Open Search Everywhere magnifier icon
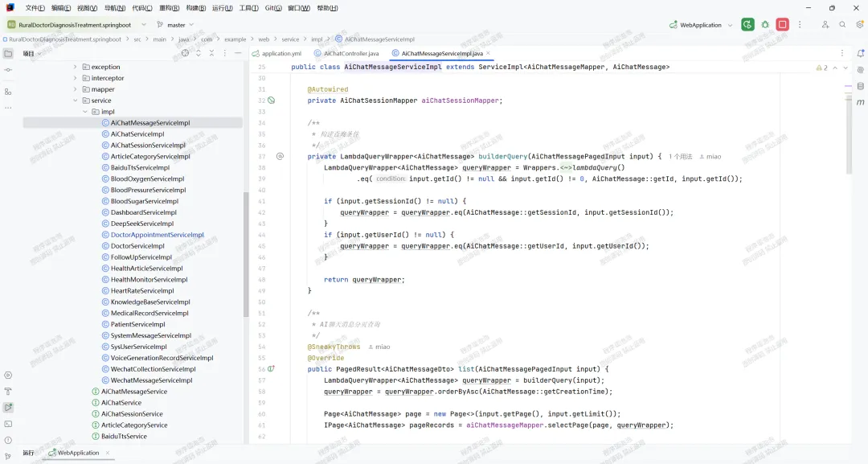868x464 pixels. [842, 24]
